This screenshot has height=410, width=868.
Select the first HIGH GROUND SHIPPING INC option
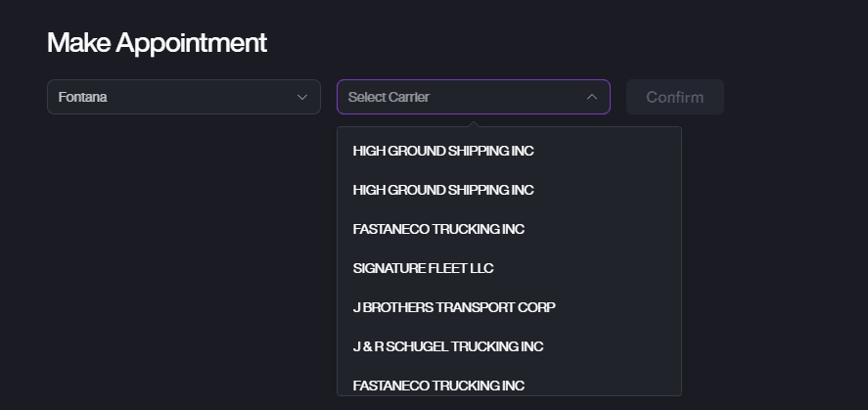(443, 151)
